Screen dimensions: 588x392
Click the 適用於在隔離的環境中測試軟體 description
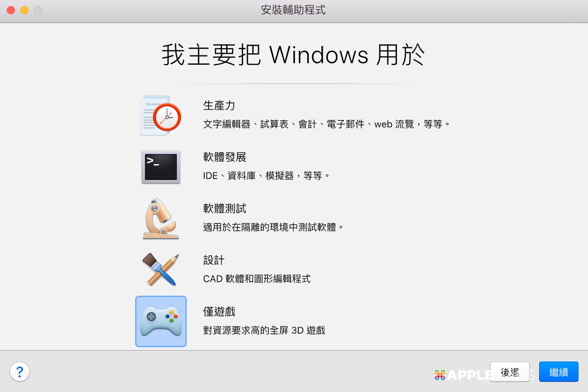273,227
